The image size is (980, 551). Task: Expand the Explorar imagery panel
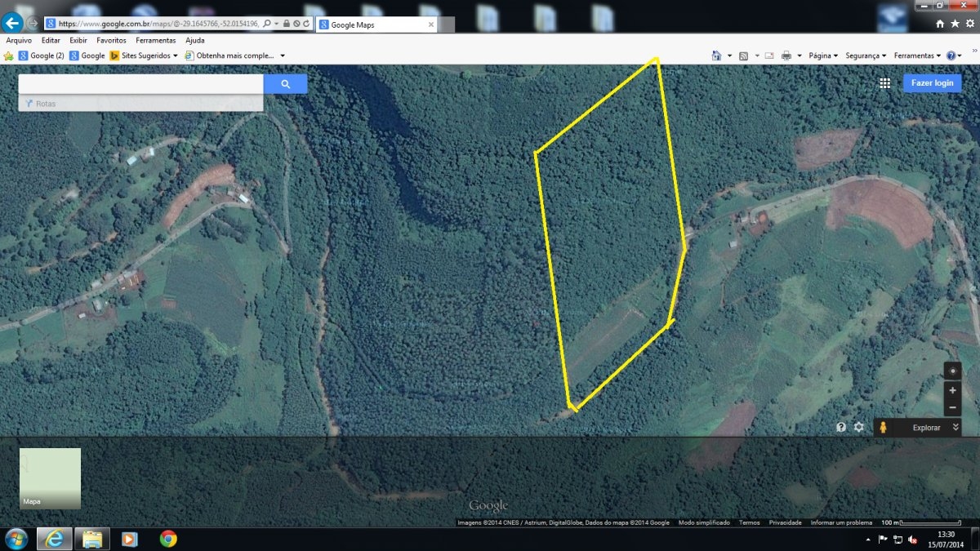(955, 427)
